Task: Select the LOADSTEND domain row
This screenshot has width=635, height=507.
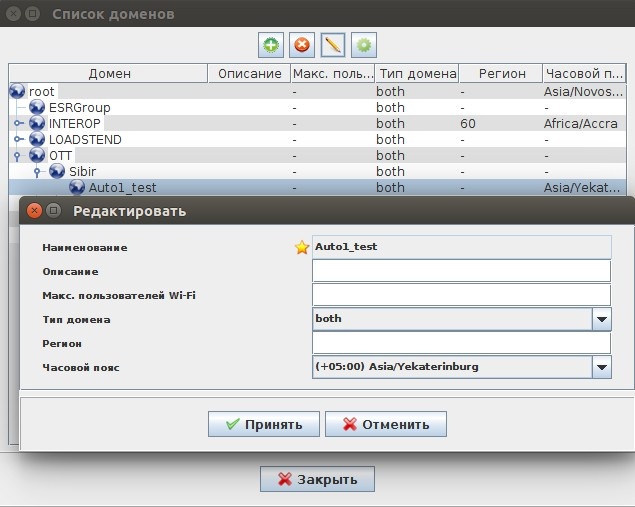Action: pos(85,139)
